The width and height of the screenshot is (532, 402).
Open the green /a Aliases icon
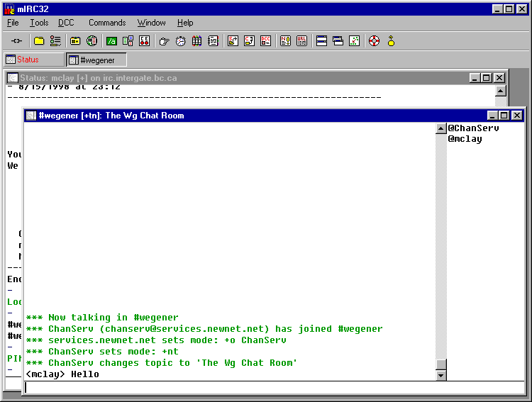[x=111, y=41]
